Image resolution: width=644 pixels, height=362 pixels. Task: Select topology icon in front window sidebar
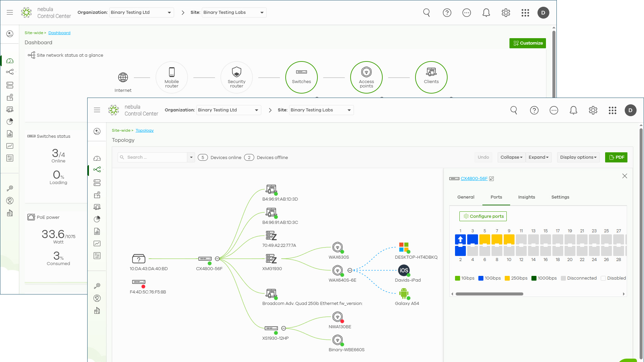point(97,170)
